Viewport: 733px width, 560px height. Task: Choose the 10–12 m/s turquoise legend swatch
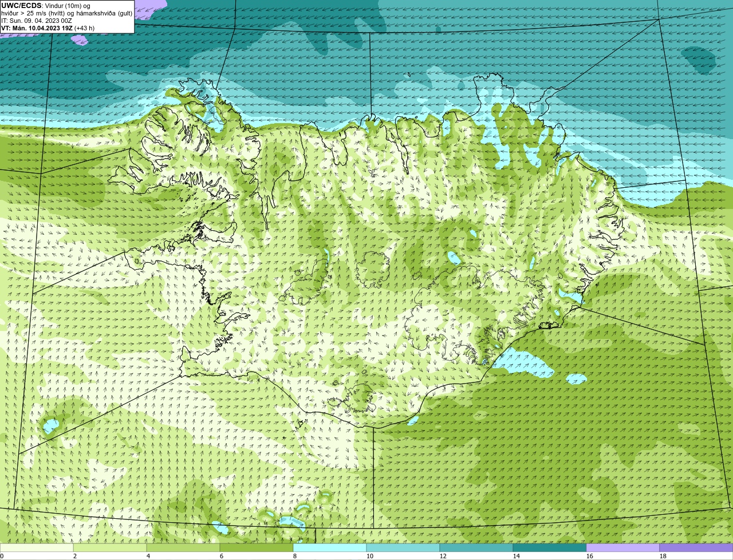tap(403, 548)
